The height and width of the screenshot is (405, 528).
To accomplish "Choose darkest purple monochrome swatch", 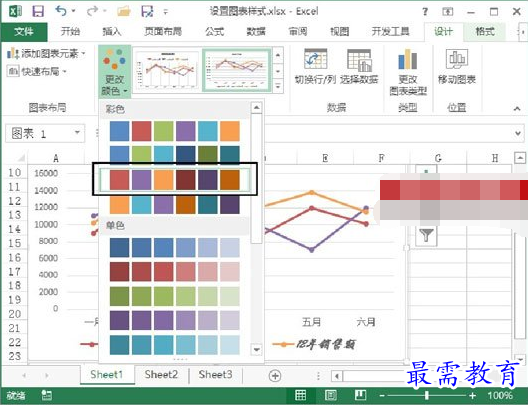I will pos(119,320).
